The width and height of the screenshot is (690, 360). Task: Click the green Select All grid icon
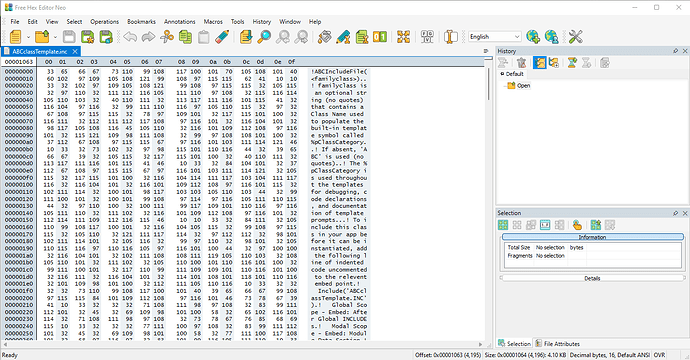[x=503, y=225]
